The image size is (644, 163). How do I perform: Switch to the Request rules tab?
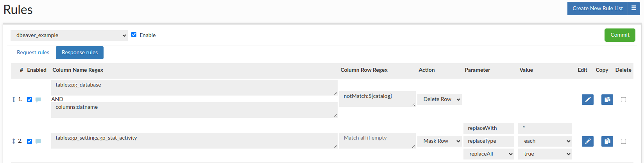33,52
